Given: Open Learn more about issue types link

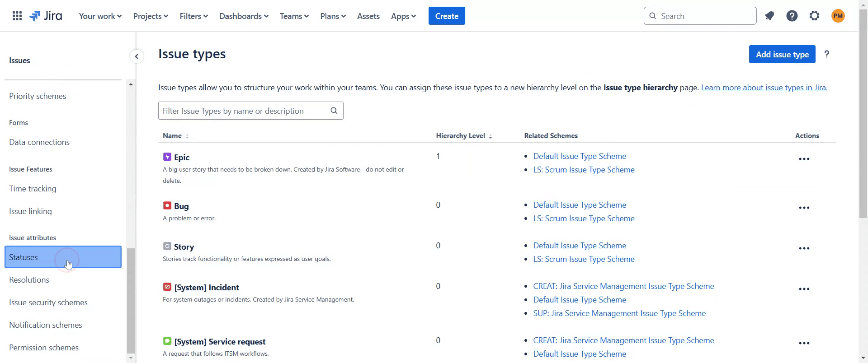Looking at the screenshot, I should tap(764, 88).
